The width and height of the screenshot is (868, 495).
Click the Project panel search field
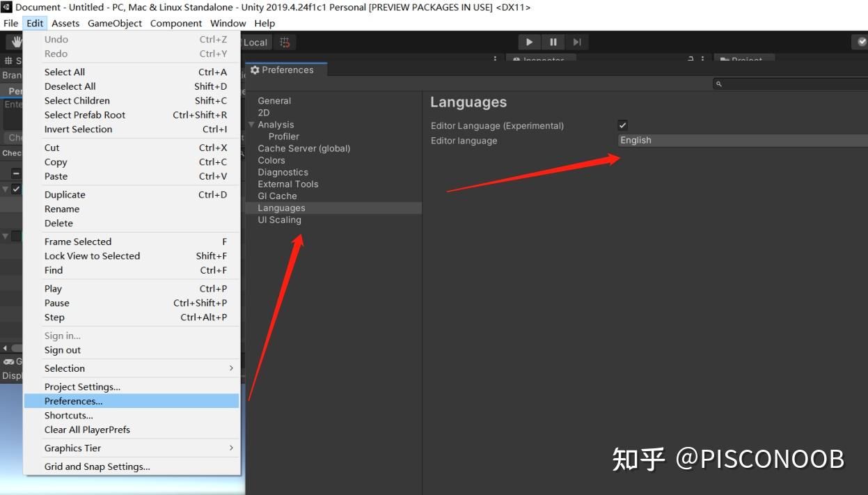(787, 84)
